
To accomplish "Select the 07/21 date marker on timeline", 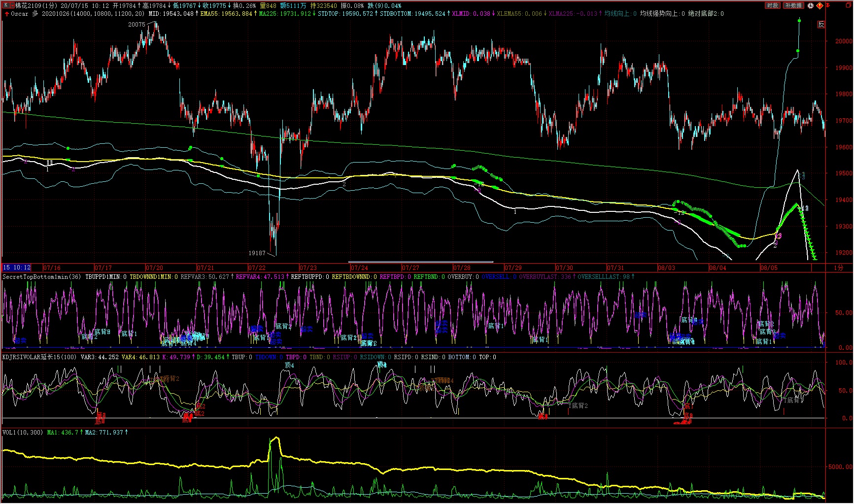I will [205, 268].
